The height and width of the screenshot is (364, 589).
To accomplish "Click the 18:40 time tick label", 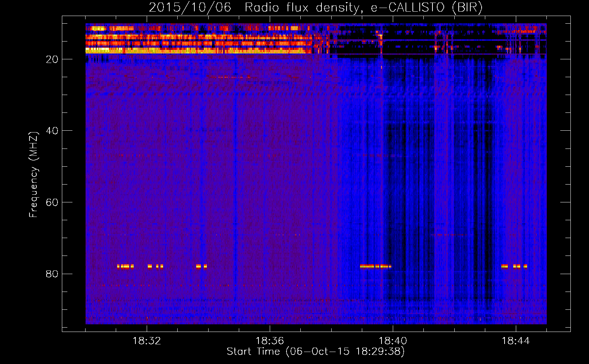I will (393, 341).
